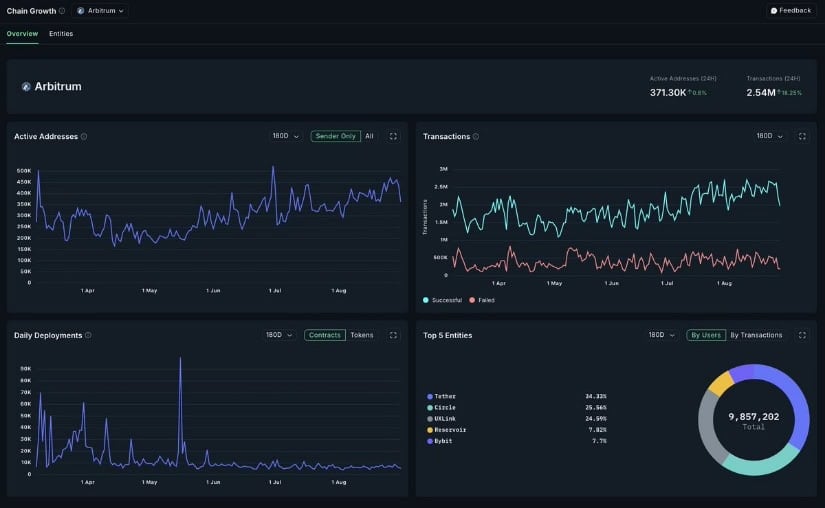This screenshot has height=508, width=825.
Task: Click the yellow Reservoir segment of the donut
Action: [x=721, y=383]
